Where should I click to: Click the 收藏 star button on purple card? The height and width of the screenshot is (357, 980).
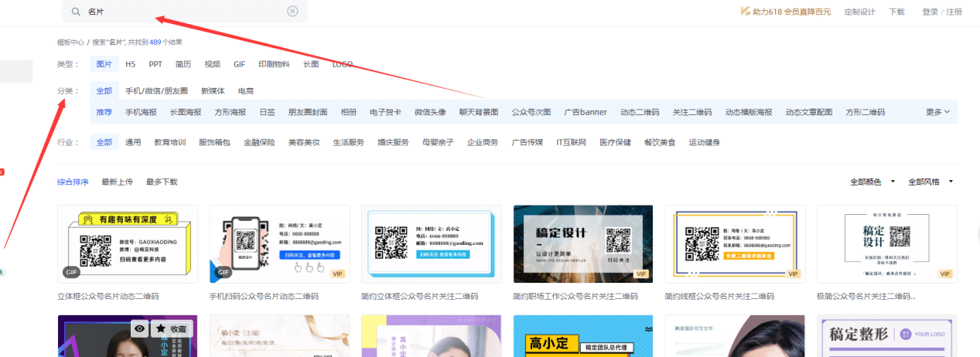tap(172, 328)
